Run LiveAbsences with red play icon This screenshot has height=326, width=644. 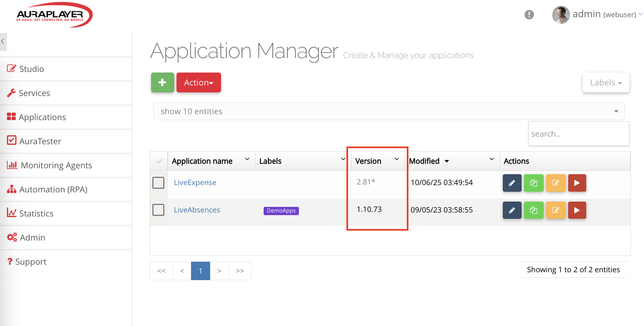click(x=577, y=210)
